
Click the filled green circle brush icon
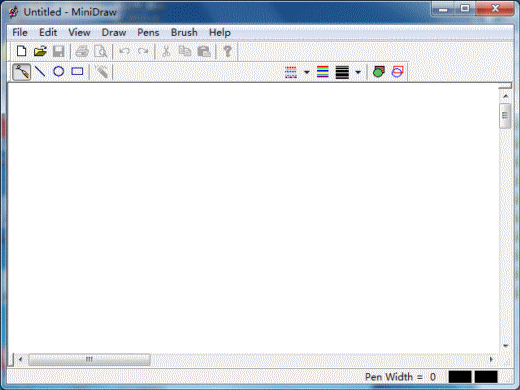[379, 72]
